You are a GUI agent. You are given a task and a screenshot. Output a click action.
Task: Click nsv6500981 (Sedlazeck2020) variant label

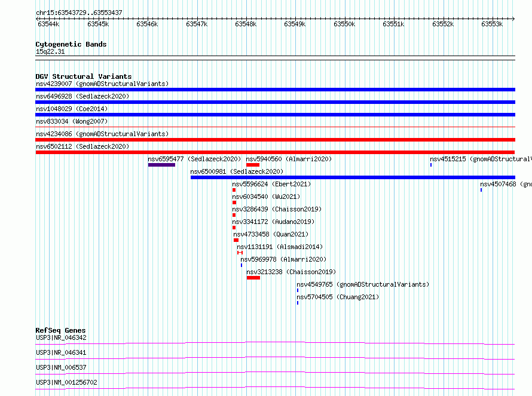[237, 171]
